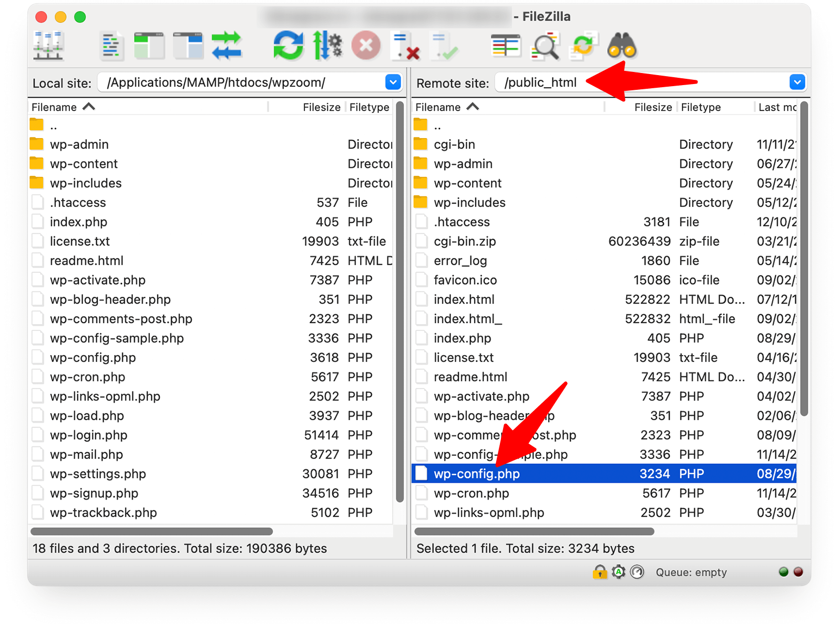Click the green activity indicator light
840x624 pixels.
783,572
